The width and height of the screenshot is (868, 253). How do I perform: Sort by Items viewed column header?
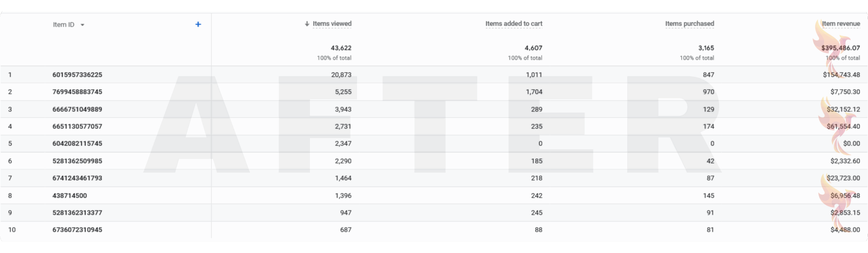coord(332,24)
